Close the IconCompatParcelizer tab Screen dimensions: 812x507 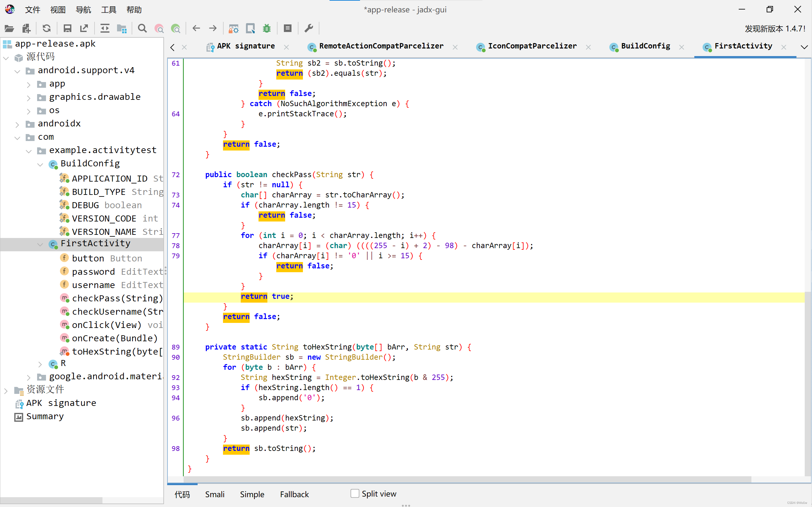click(x=588, y=47)
